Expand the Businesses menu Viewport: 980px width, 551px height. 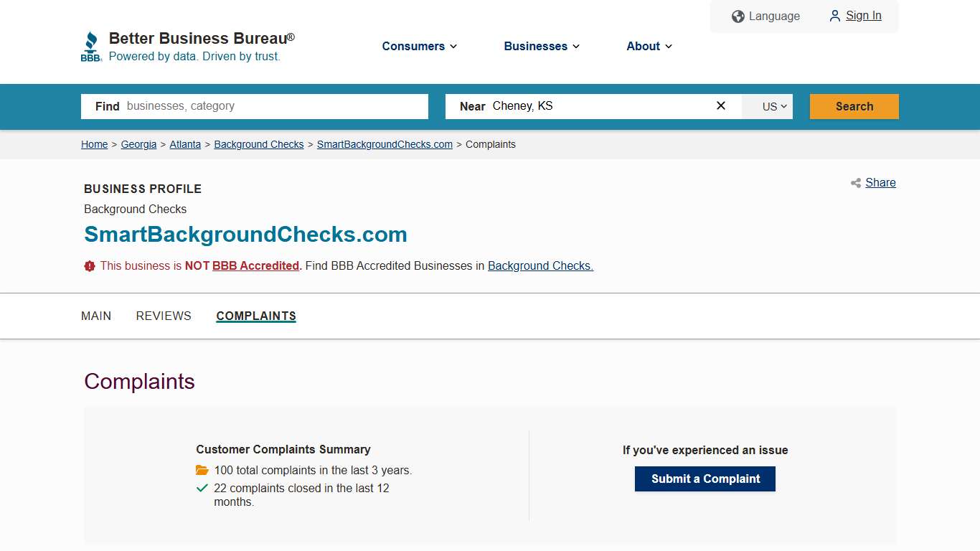541,46
